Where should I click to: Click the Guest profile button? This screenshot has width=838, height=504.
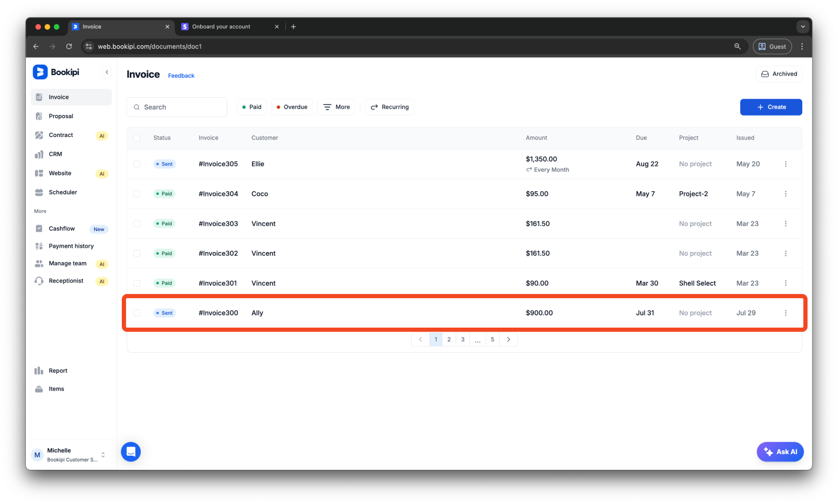pyautogui.click(x=772, y=46)
